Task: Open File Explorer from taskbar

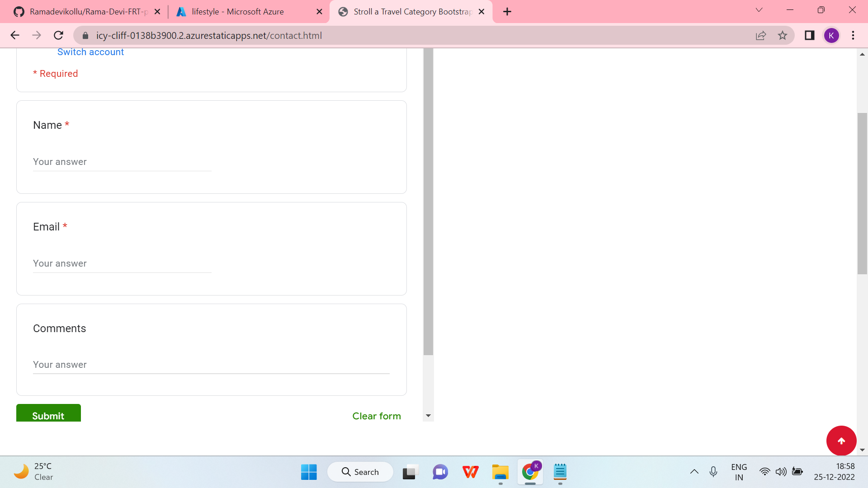Action: (500, 472)
